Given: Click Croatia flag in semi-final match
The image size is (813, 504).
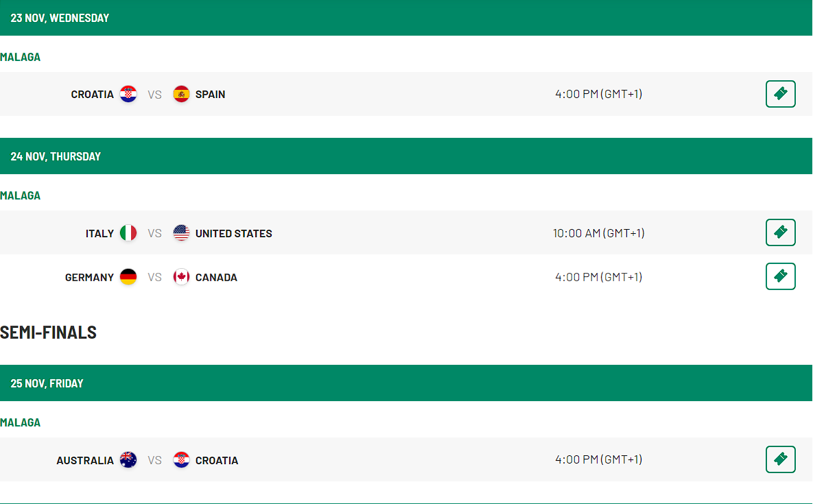Looking at the screenshot, I should [181, 460].
